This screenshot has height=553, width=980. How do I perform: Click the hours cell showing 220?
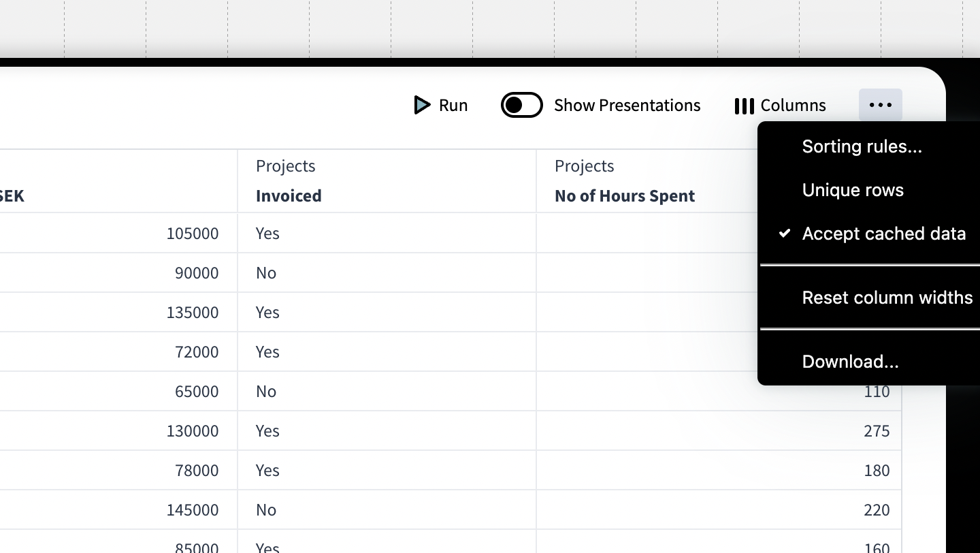(x=876, y=510)
